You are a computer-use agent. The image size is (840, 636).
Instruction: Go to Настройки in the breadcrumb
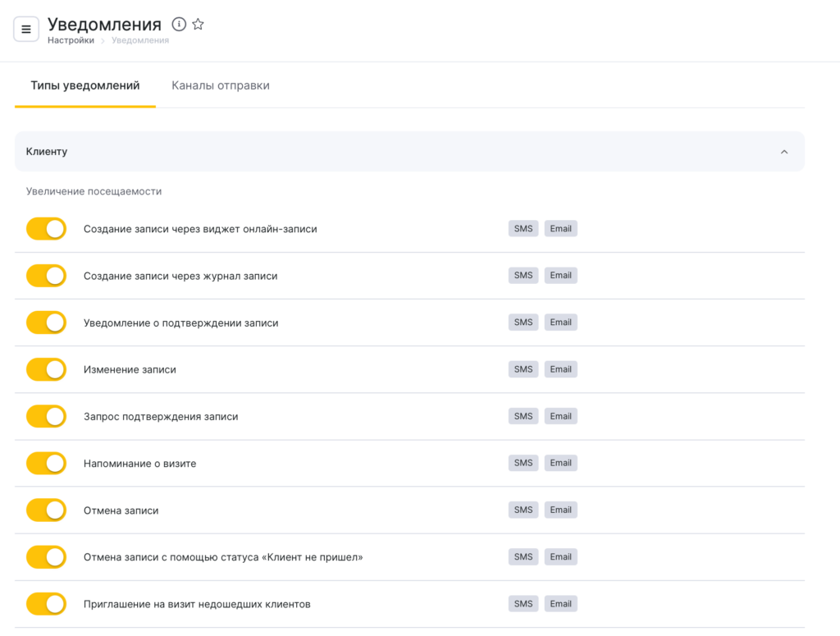tap(71, 40)
